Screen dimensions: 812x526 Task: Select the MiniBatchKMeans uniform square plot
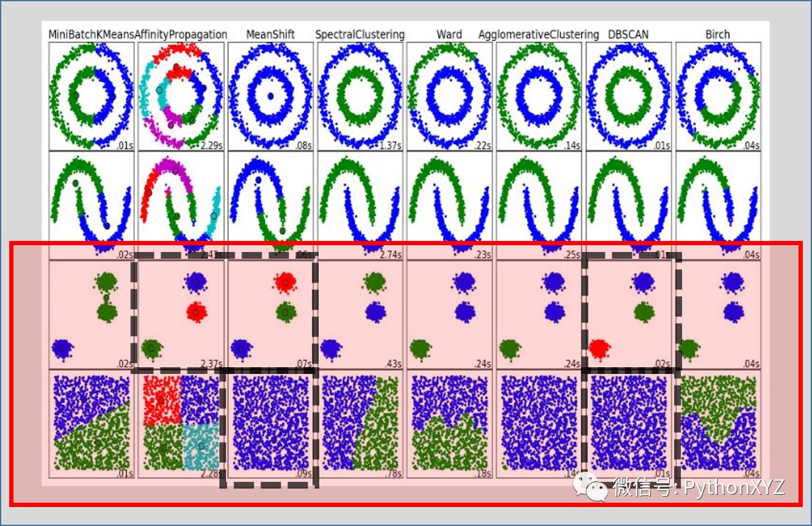pyautogui.click(x=91, y=424)
